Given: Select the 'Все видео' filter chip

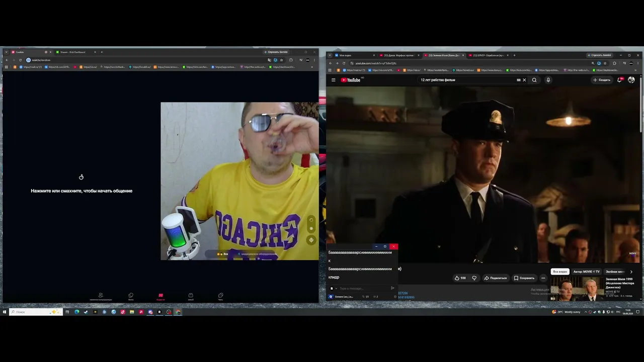Looking at the screenshot, I should 559,271.
